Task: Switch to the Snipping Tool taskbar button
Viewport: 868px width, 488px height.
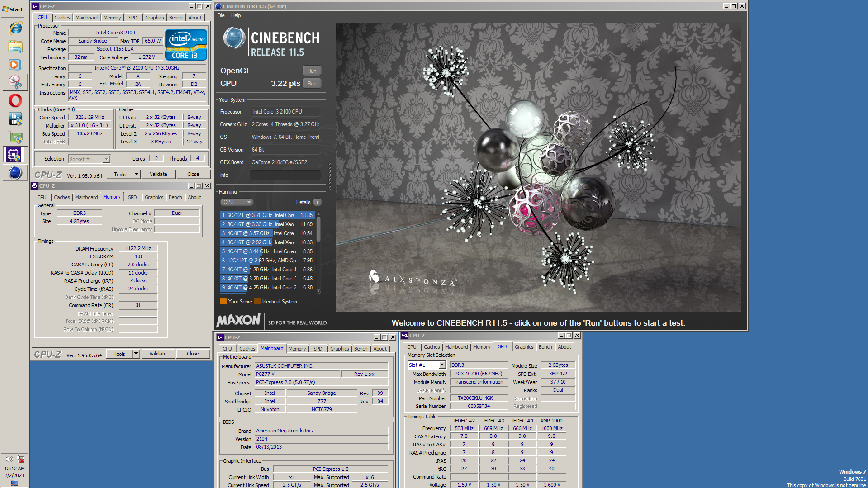Action: pos(15,82)
